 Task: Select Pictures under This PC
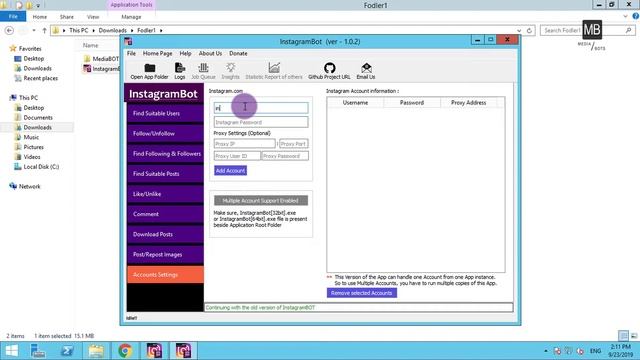click(x=33, y=147)
